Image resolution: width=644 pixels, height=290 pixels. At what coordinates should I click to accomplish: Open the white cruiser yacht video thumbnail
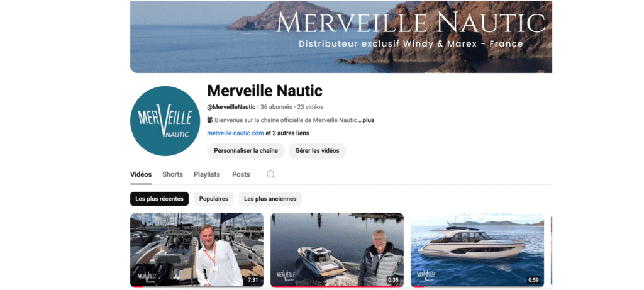point(477,250)
